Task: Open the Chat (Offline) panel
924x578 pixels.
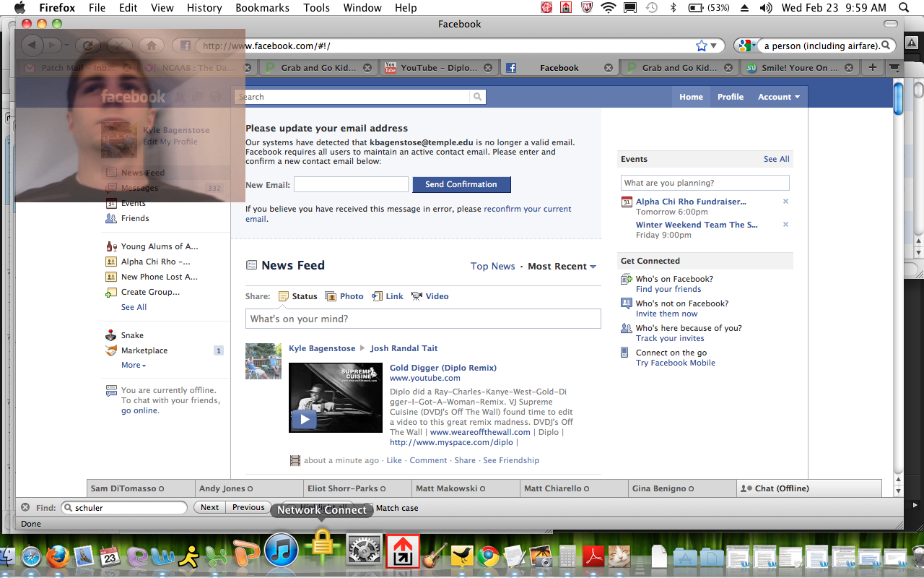Action: (808, 488)
